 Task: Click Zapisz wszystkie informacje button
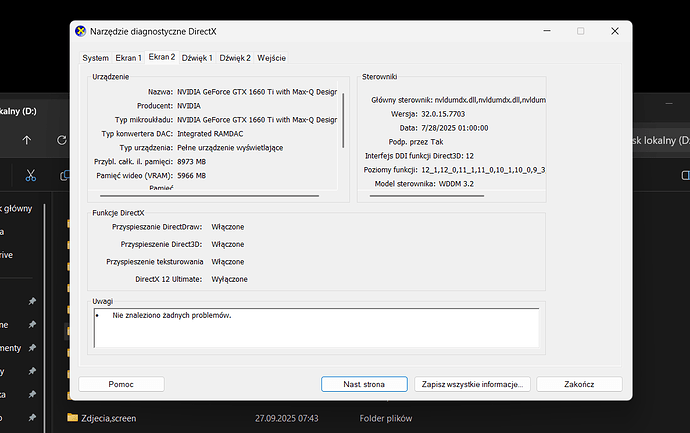(x=473, y=384)
